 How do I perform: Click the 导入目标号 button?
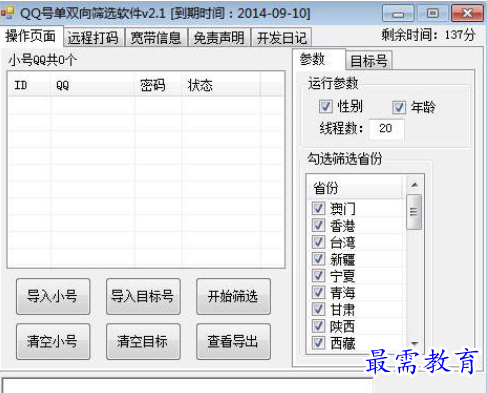[143, 296]
